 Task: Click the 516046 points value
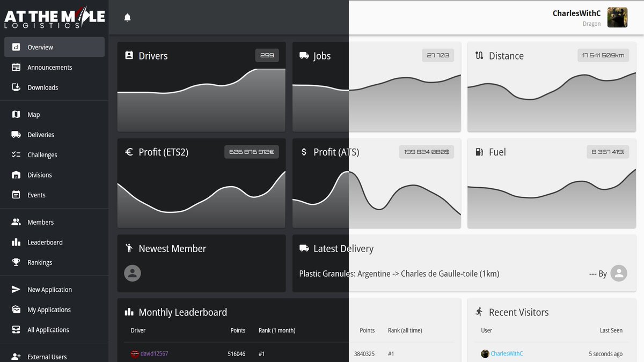(x=236, y=354)
